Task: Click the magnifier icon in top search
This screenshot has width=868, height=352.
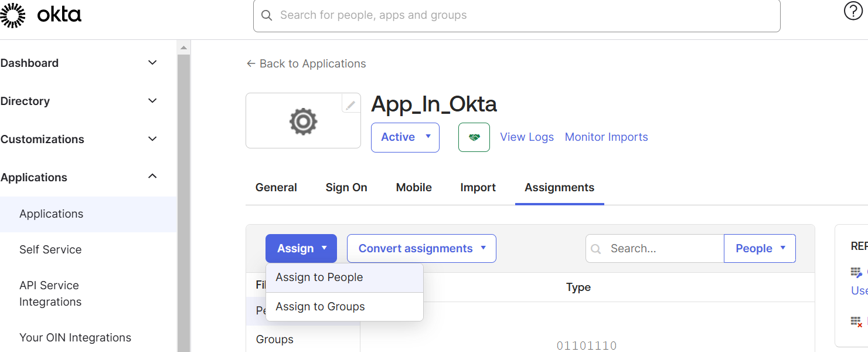Action: (267, 15)
